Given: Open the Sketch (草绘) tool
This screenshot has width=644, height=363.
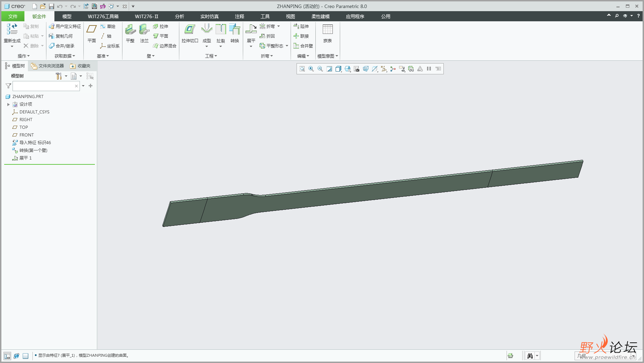Looking at the screenshot, I should point(108,27).
